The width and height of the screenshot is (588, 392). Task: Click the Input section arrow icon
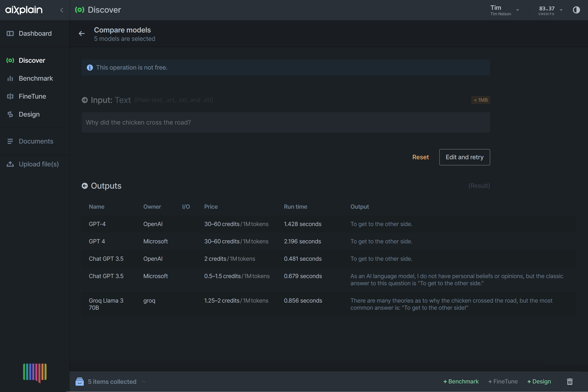point(85,100)
